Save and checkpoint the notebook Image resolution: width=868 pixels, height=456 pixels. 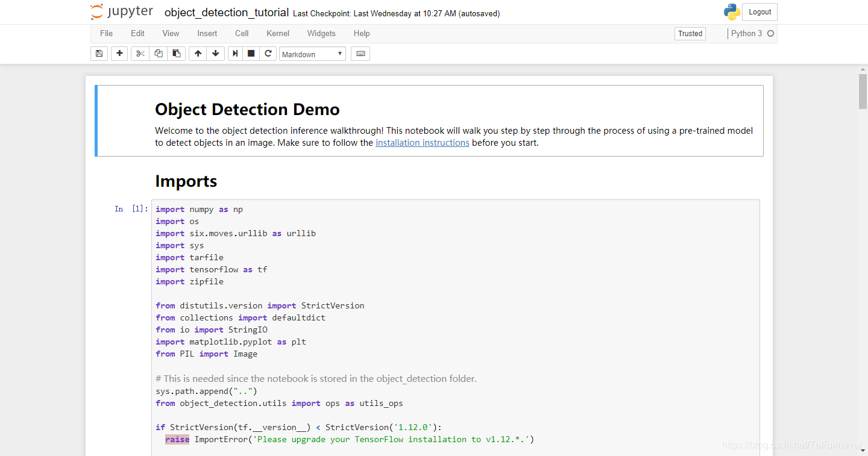coord(99,54)
